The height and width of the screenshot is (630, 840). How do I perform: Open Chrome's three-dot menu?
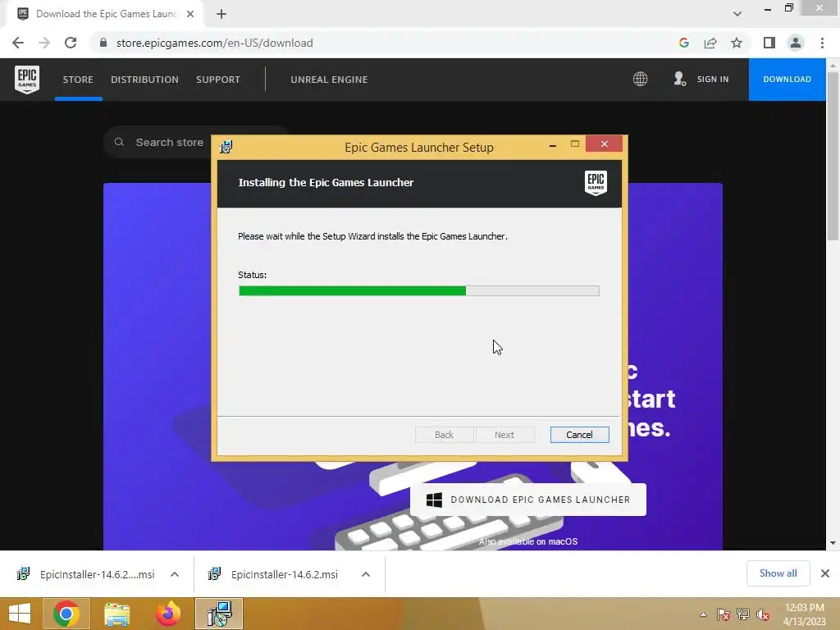pyautogui.click(x=822, y=43)
